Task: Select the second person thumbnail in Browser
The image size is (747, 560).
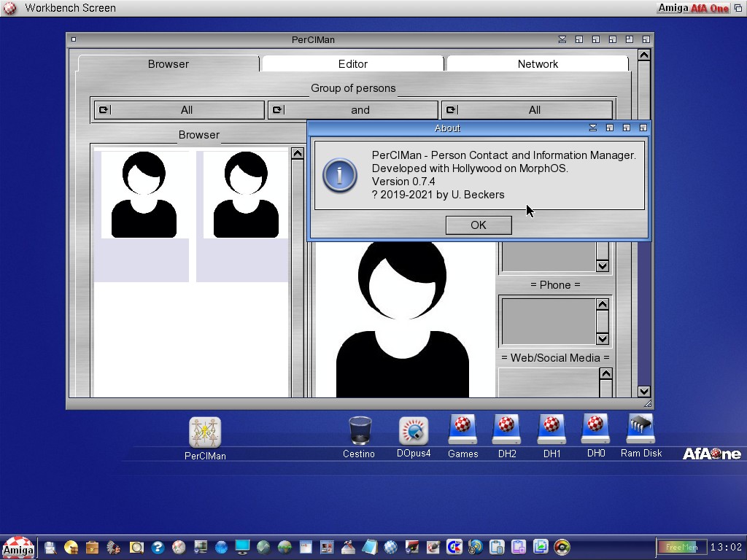Action: pos(245,195)
